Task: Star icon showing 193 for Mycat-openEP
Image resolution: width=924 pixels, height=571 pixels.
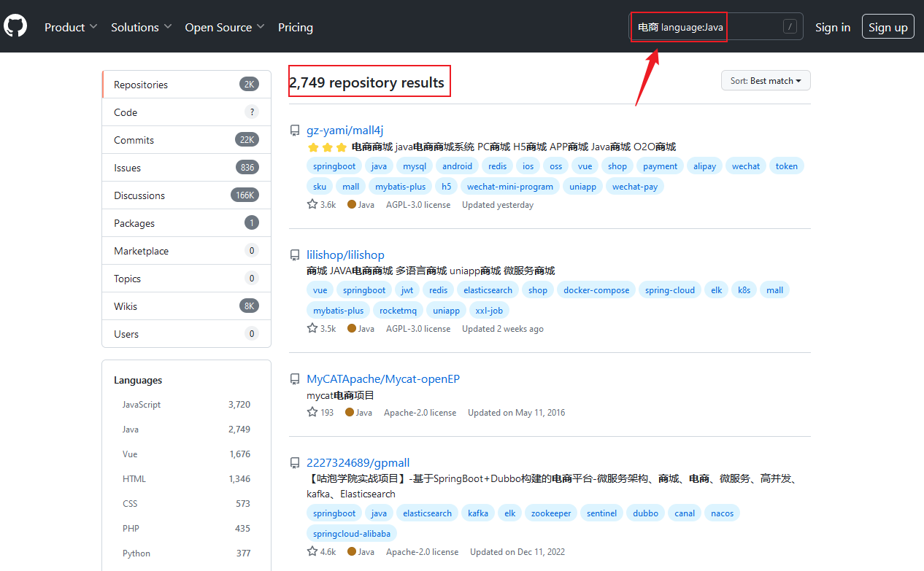Action: tap(312, 413)
